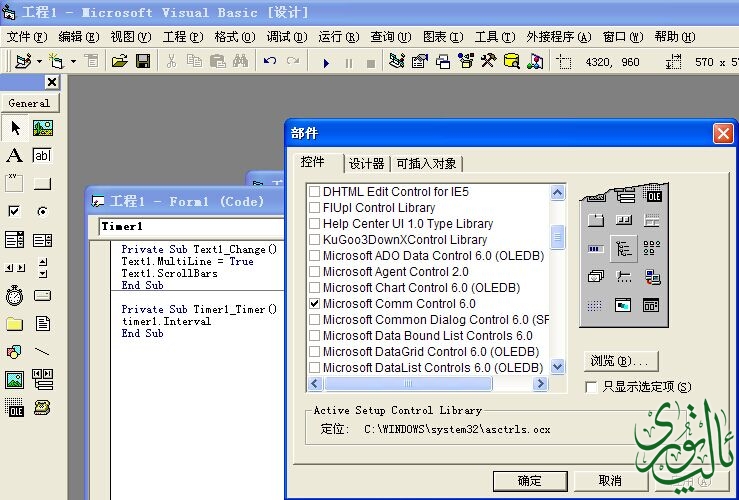The width and height of the screenshot is (739, 500).
Task: Open the Properties Window toolbar icon
Action: pyautogui.click(x=419, y=61)
